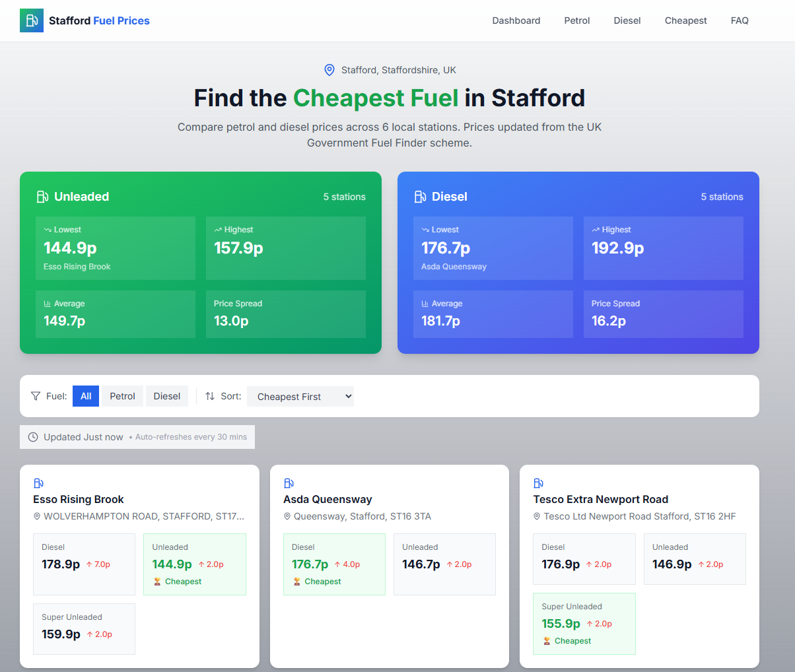Click the Asda Unleaded 146.7p price tile

(x=444, y=564)
